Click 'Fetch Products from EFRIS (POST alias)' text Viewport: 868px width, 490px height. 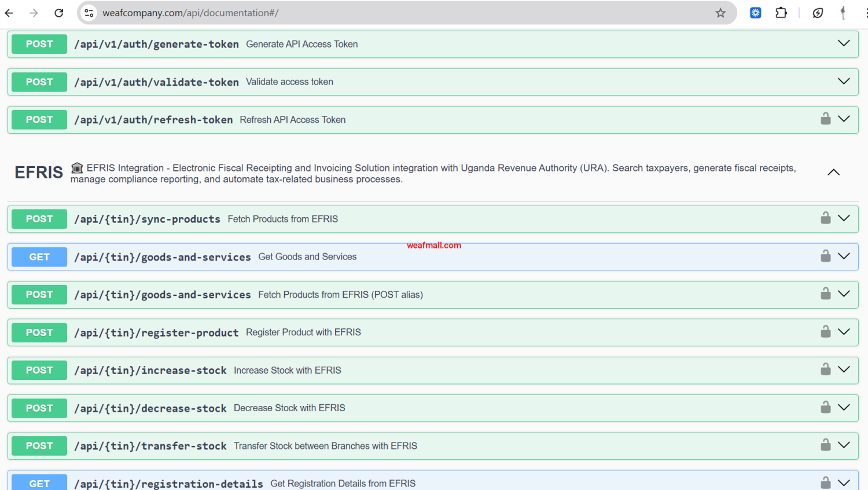[x=340, y=295]
